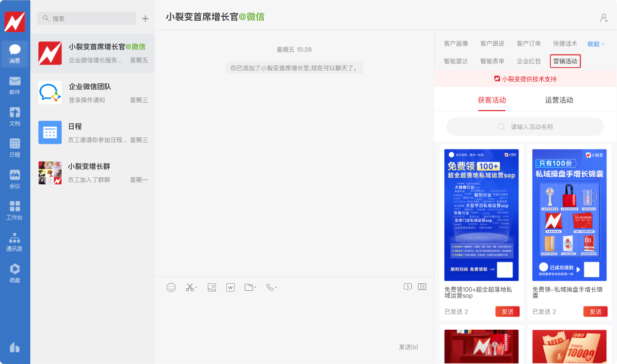Open the 只有100份 增长锦囊 poster thumbnail
Screen dimensions: 617x364
569,215
